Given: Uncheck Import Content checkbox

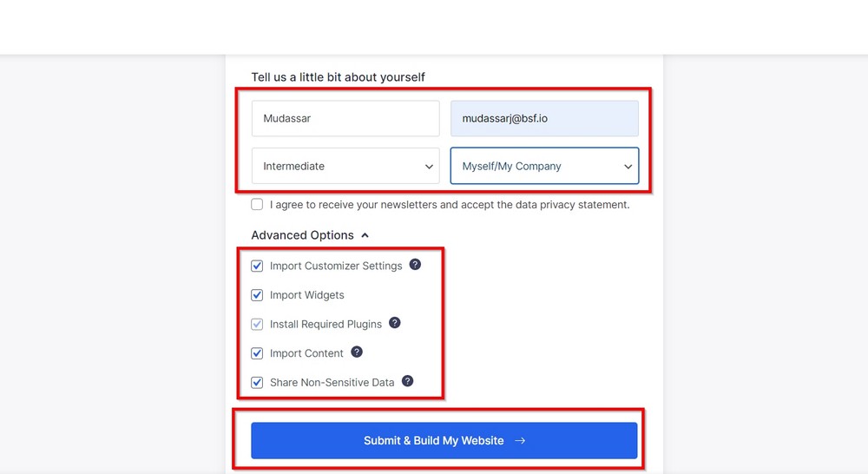Looking at the screenshot, I should [257, 353].
